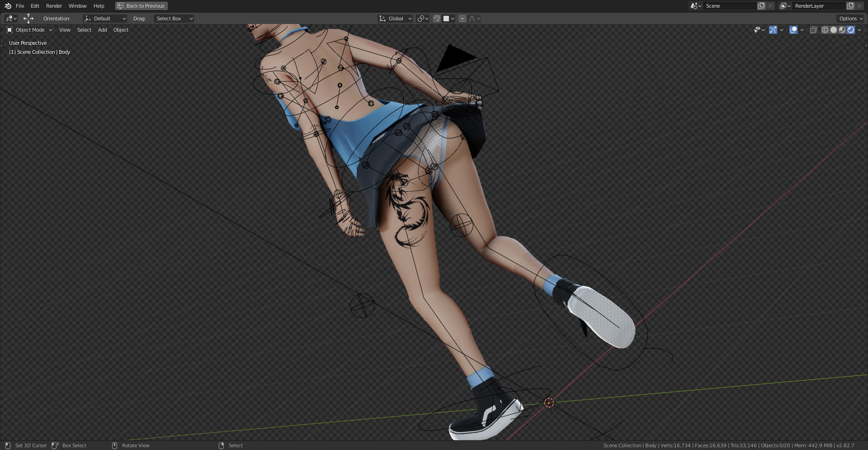The height and width of the screenshot is (450, 868).
Task: Click 'Set 3D Cursor' in status bar
Action: coord(31,445)
